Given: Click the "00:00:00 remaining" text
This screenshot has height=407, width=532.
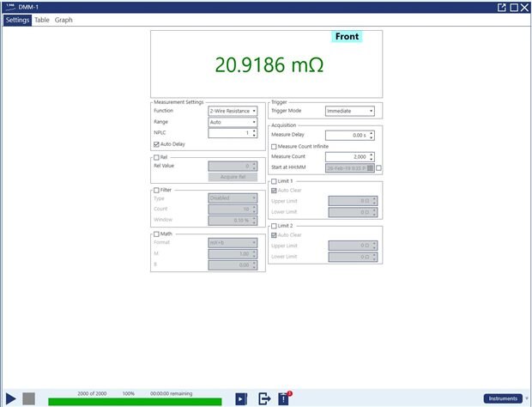Looking at the screenshot, I should click(x=172, y=394).
